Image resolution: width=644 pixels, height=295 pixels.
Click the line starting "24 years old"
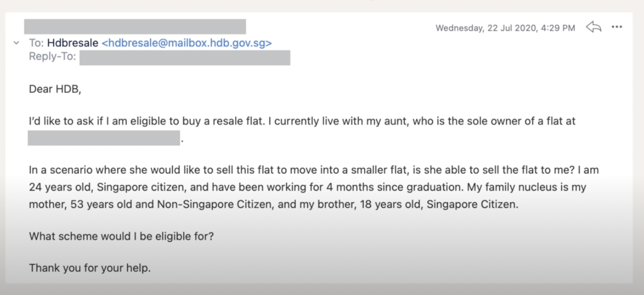(307, 187)
